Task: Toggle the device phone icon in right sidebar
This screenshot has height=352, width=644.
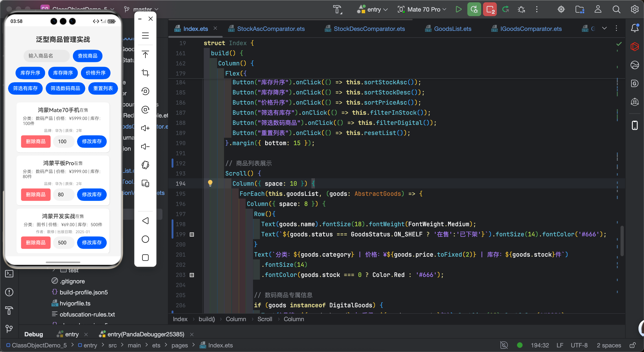Action: tap(635, 125)
